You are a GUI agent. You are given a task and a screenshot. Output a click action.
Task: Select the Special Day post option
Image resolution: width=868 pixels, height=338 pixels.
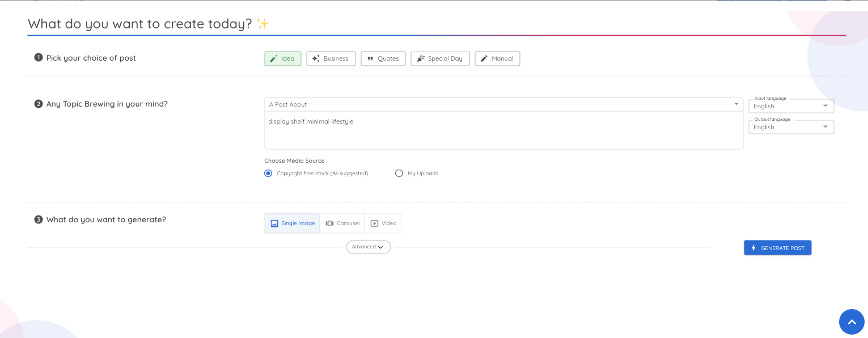tap(440, 58)
